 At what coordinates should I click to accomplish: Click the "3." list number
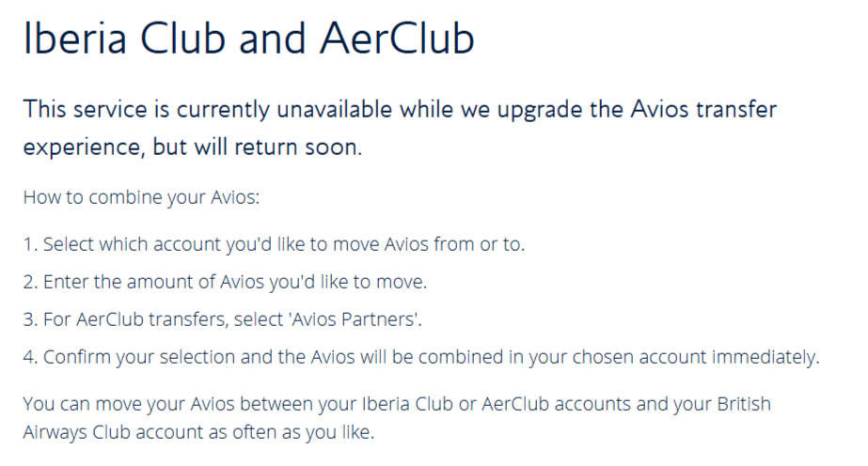click(29, 319)
